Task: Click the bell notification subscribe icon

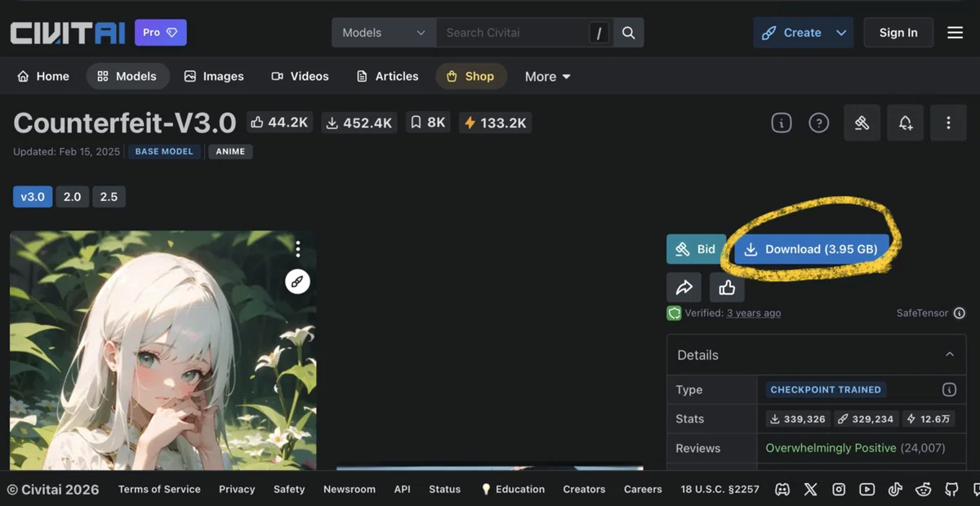Action: click(905, 123)
